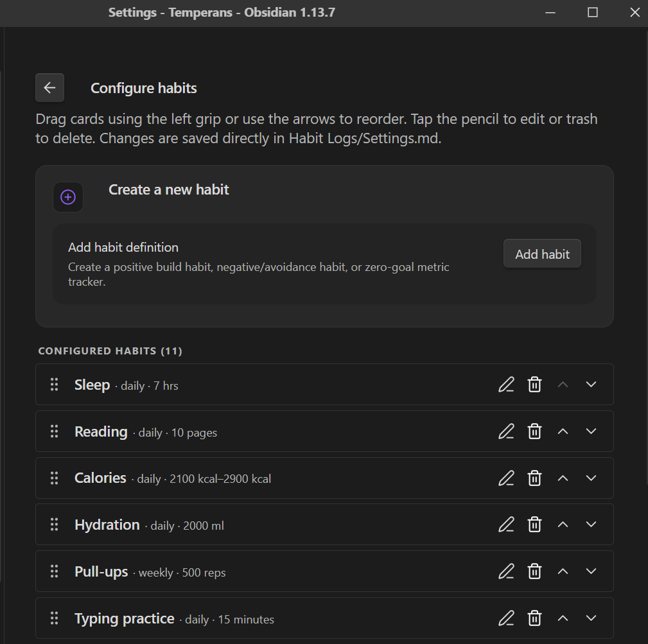Move Typing practice down
This screenshot has height=644, width=648.
coord(591,618)
